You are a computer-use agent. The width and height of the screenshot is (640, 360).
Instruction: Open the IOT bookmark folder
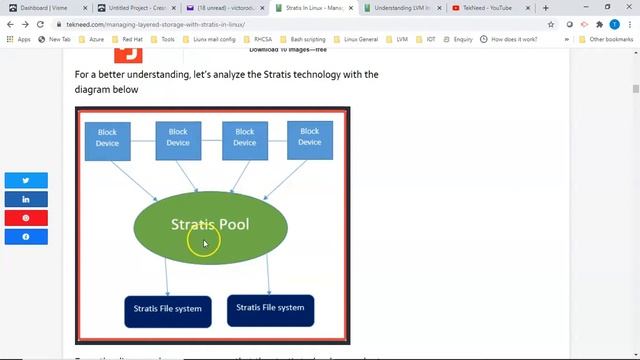(426, 39)
